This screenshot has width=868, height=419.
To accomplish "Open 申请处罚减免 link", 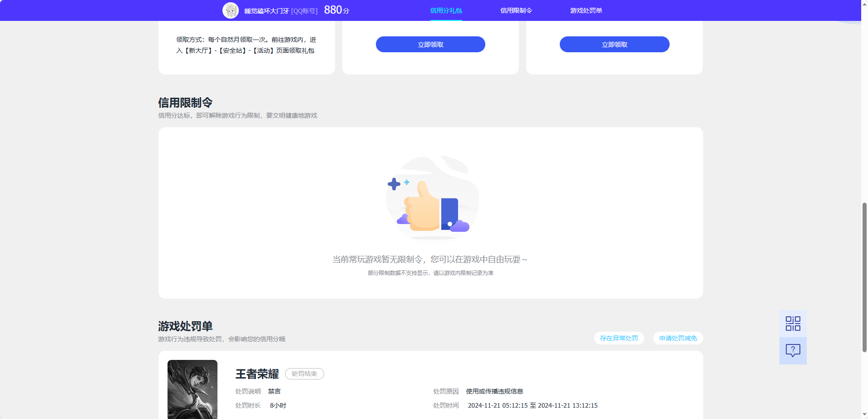I will coord(678,338).
